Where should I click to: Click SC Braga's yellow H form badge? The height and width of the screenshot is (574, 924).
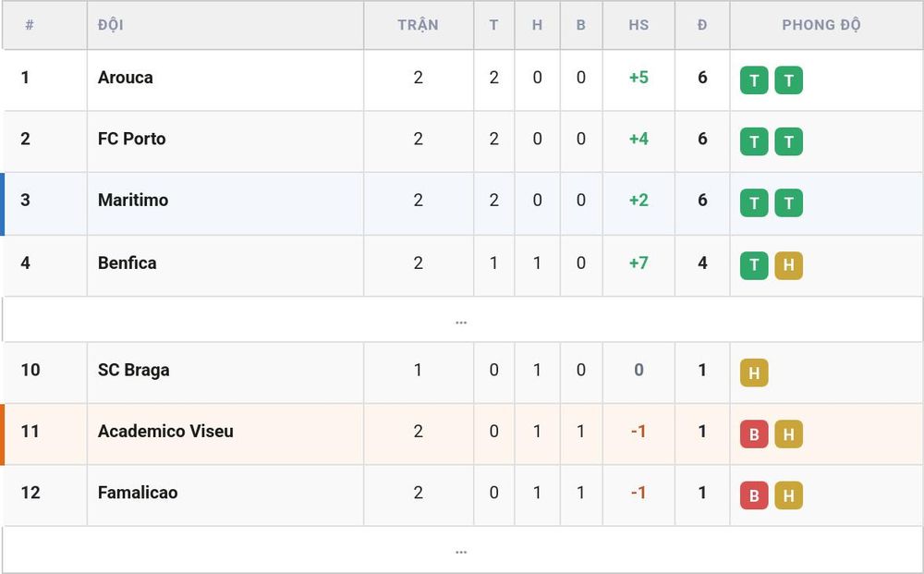[x=754, y=372]
